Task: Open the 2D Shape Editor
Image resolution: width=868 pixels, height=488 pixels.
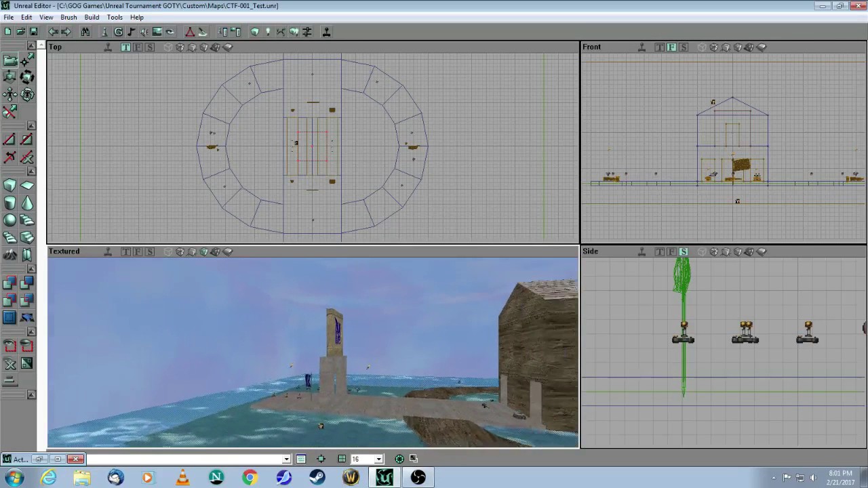Action: point(190,32)
